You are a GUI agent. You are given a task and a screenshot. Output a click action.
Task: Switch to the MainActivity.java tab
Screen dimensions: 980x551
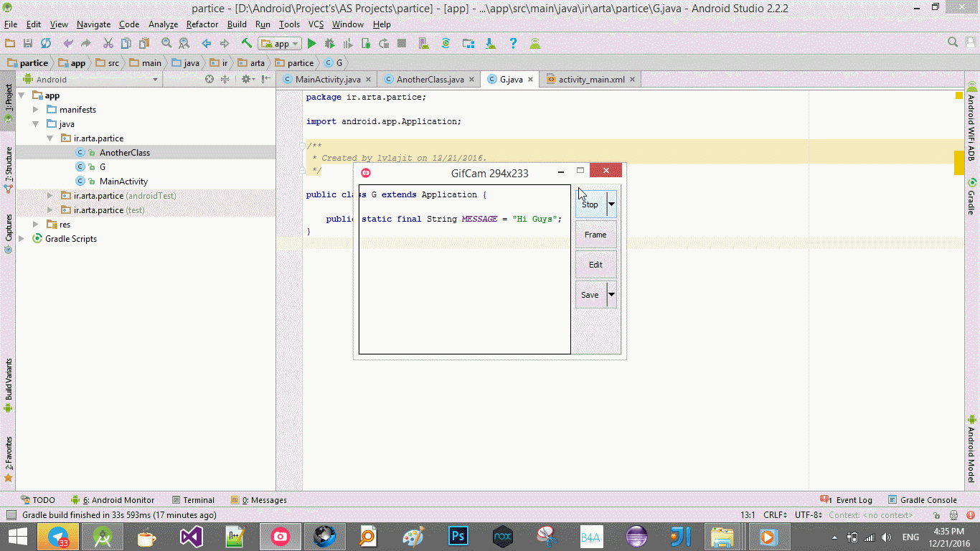click(327, 80)
